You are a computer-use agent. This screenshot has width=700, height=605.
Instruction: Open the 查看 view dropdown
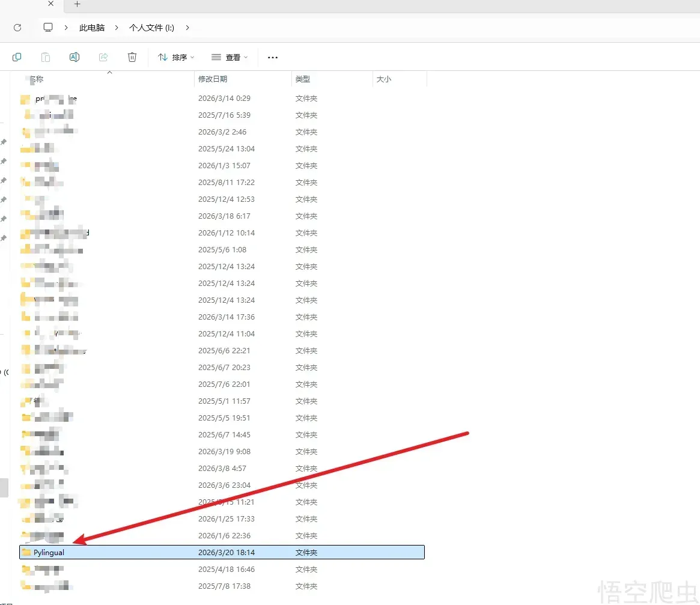(x=230, y=57)
